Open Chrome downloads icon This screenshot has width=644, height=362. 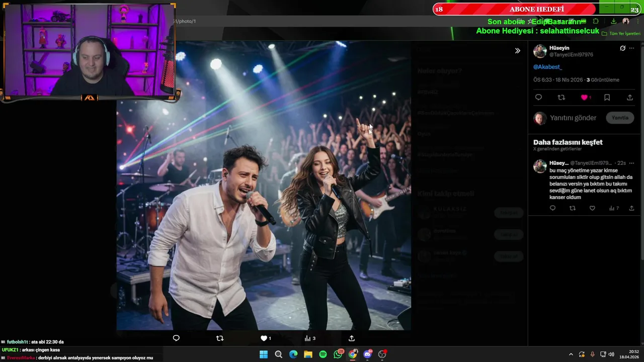613,21
